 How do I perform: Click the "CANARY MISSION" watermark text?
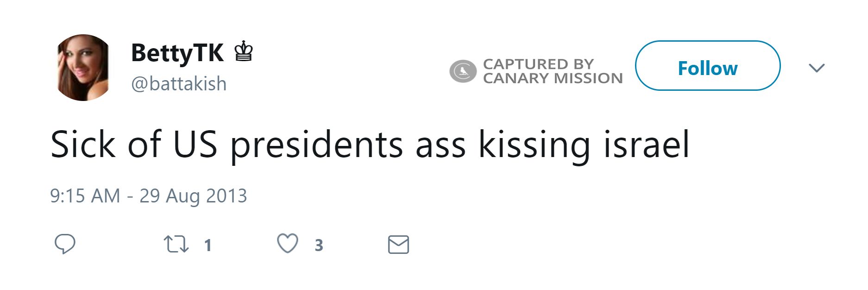pos(553,78)
